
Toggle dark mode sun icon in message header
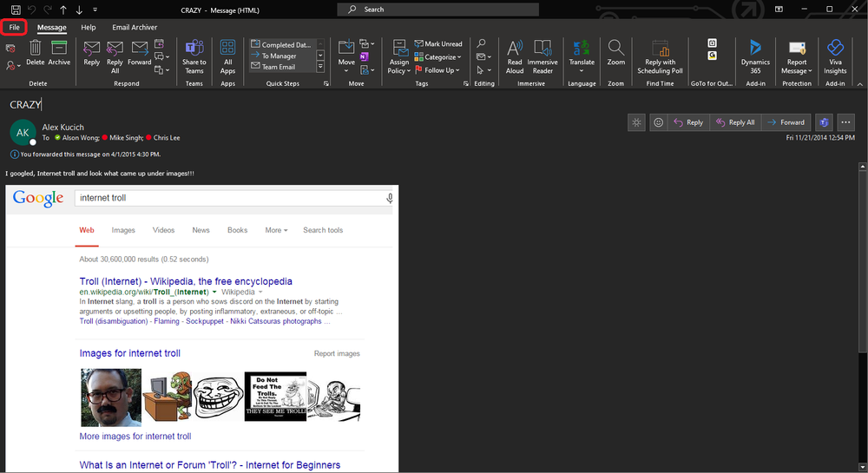click(x=636, y=122)
